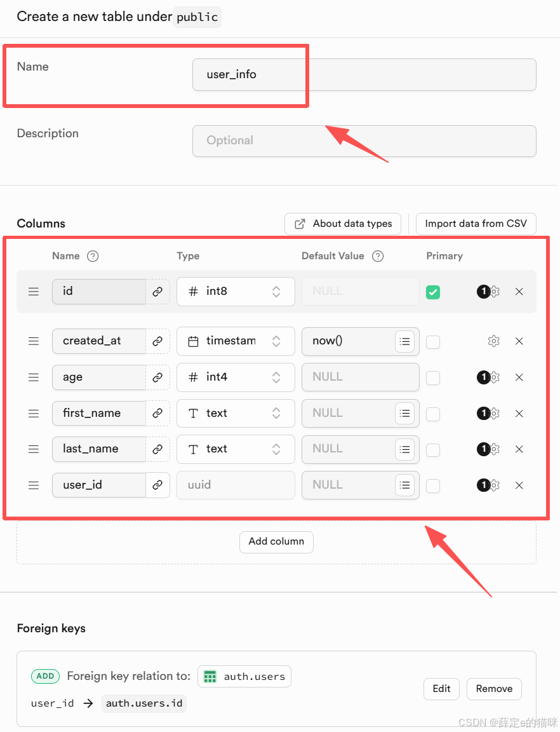This screenshot has height=732, width=560.
Task: Mark created_at as primary key
Action: [x=433, y=342]
